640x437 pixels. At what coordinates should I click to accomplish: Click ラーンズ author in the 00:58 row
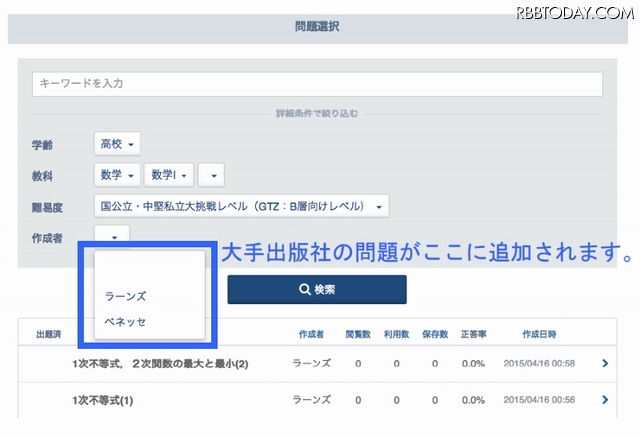pos(311,363)
